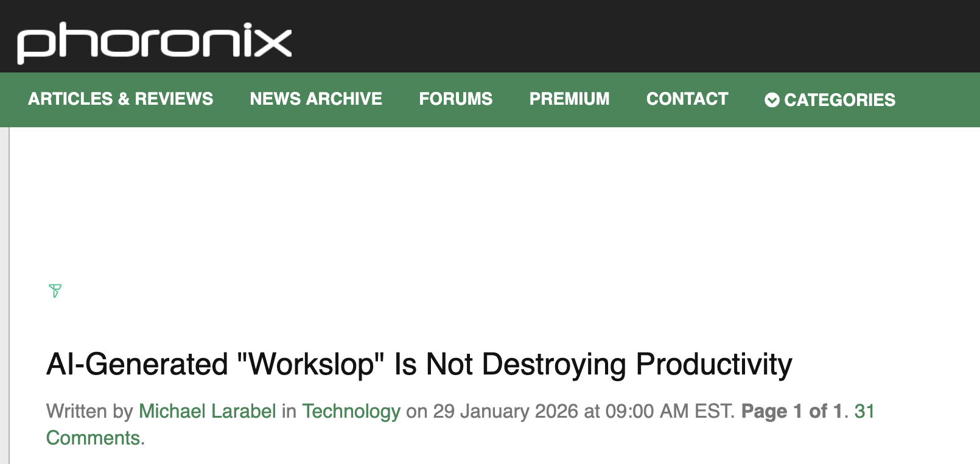Select the Premium menu item
The height and width of the screenshot is (464, 980).
click(x=570, y=99)
